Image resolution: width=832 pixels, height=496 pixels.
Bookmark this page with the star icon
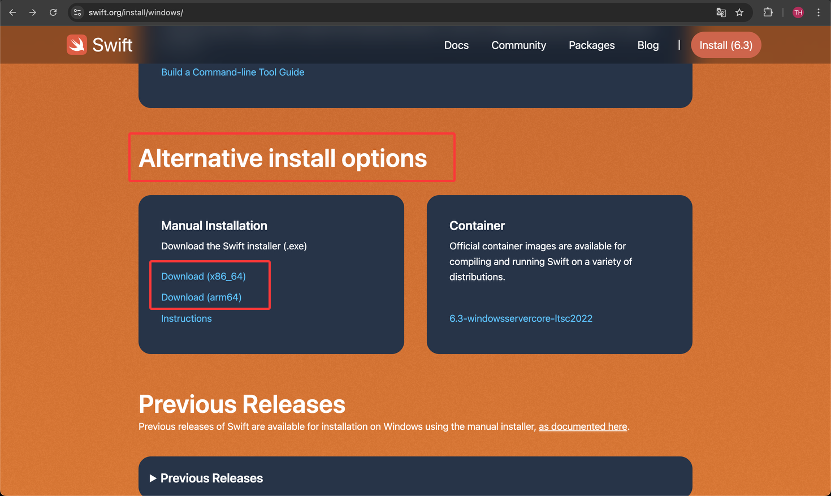click(739, 12)
